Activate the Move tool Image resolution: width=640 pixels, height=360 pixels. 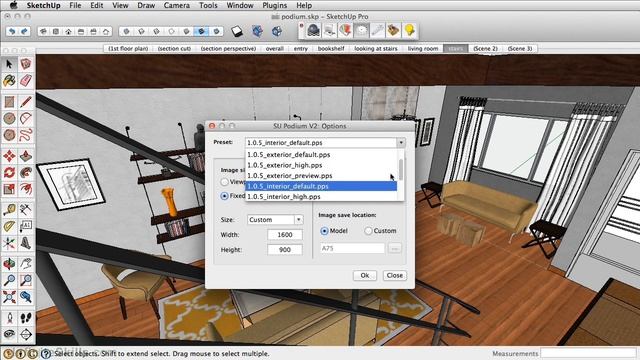click(x=9, y=156)
